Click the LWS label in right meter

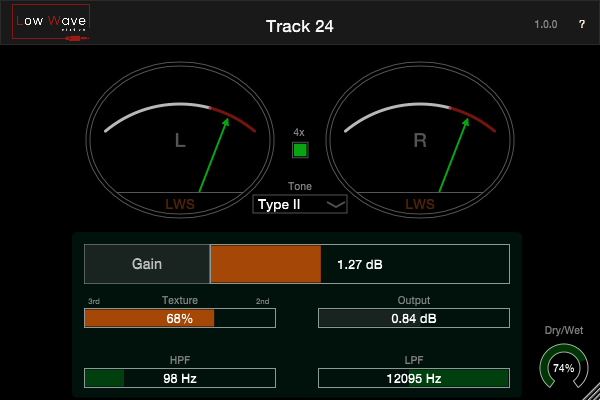coord(420,204)
